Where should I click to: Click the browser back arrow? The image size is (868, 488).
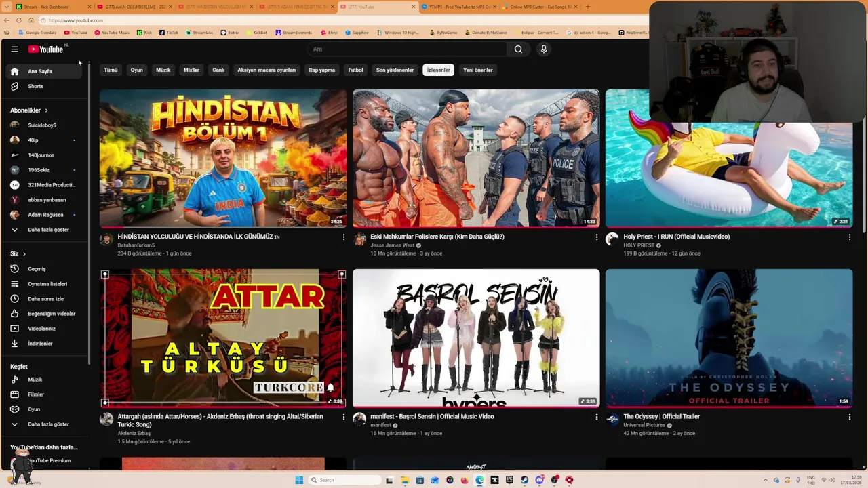point(7,20)
